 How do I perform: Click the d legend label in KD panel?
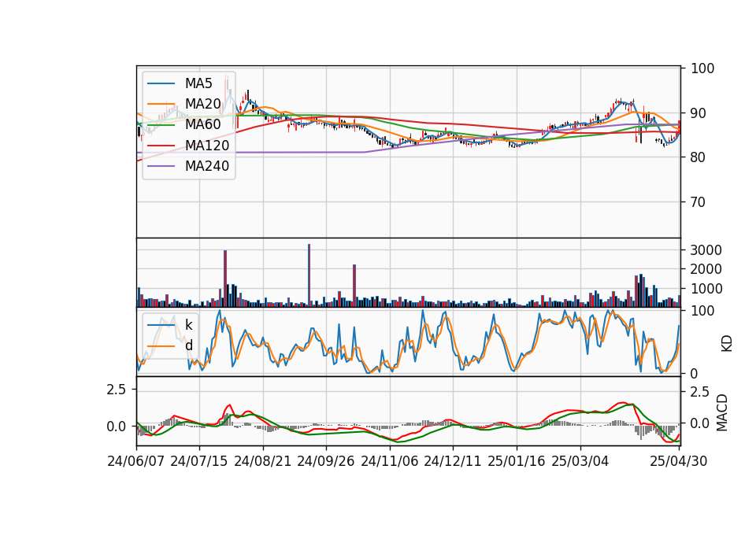[188, 345]
